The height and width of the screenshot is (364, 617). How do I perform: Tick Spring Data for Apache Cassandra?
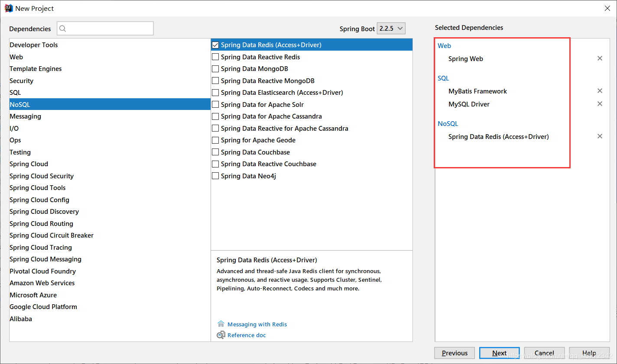point(215,116)
